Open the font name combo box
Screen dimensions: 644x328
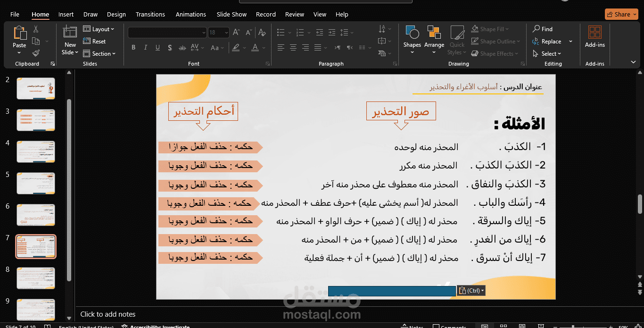(x=167, y=33)
